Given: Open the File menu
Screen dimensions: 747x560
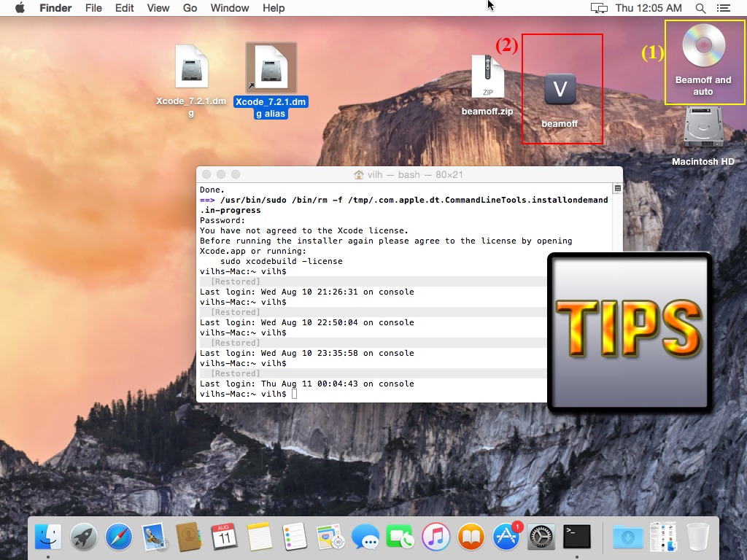Looking at the screenshot, I should pos(93,8).
